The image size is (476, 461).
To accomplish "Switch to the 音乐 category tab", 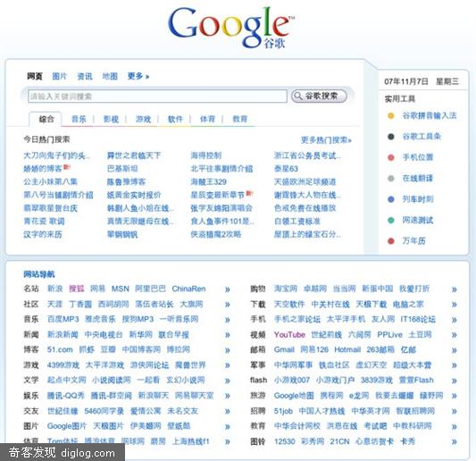I will coord(79,119).
